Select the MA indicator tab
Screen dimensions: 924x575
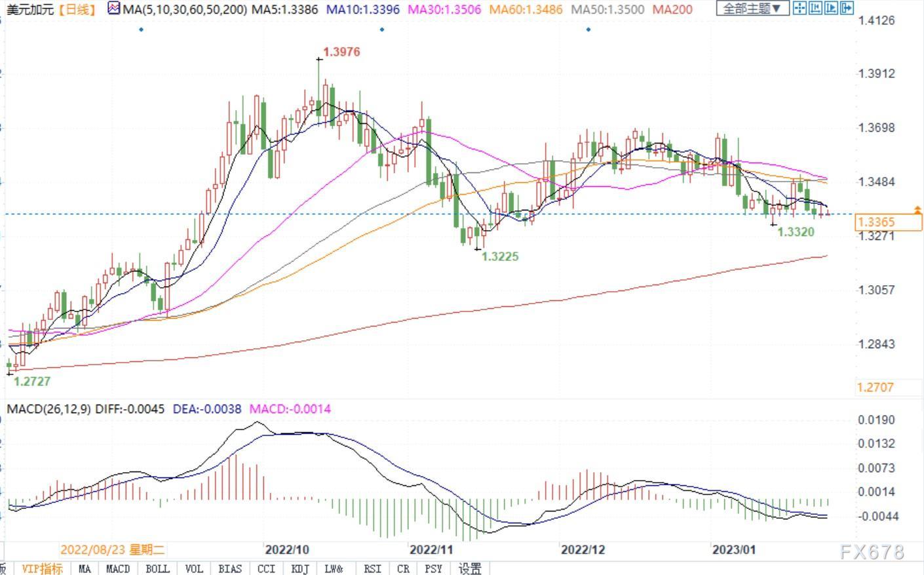(x=85, y=568)
